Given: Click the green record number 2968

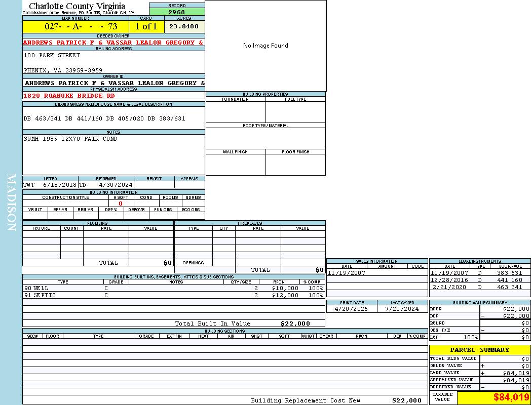Looking at the screenshot, I should tap(177, 12).
